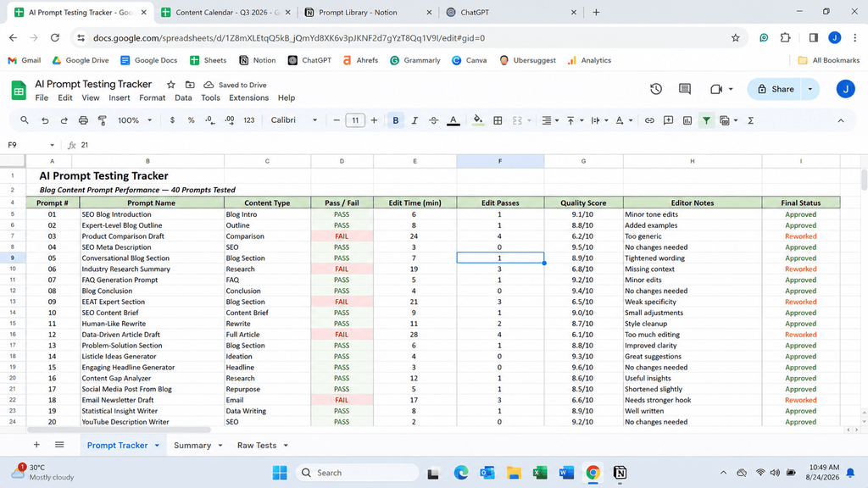Decrease the font size

(336, 120)
